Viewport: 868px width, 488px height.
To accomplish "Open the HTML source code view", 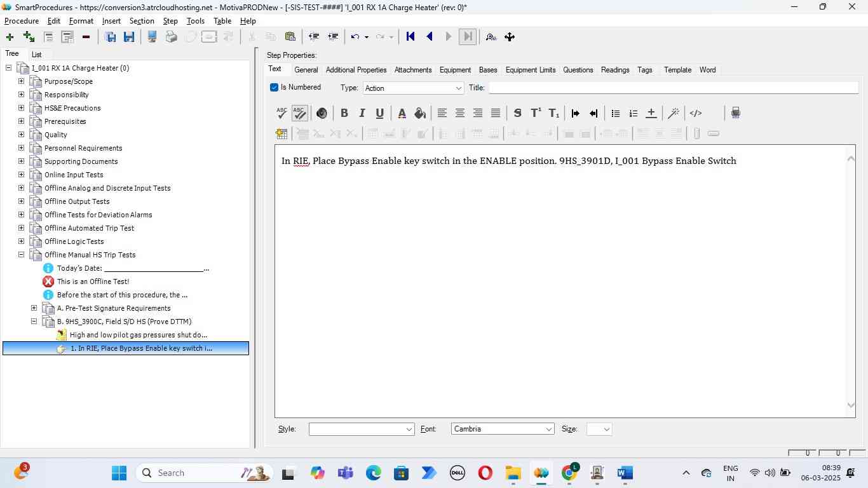I will click(696, 113).
